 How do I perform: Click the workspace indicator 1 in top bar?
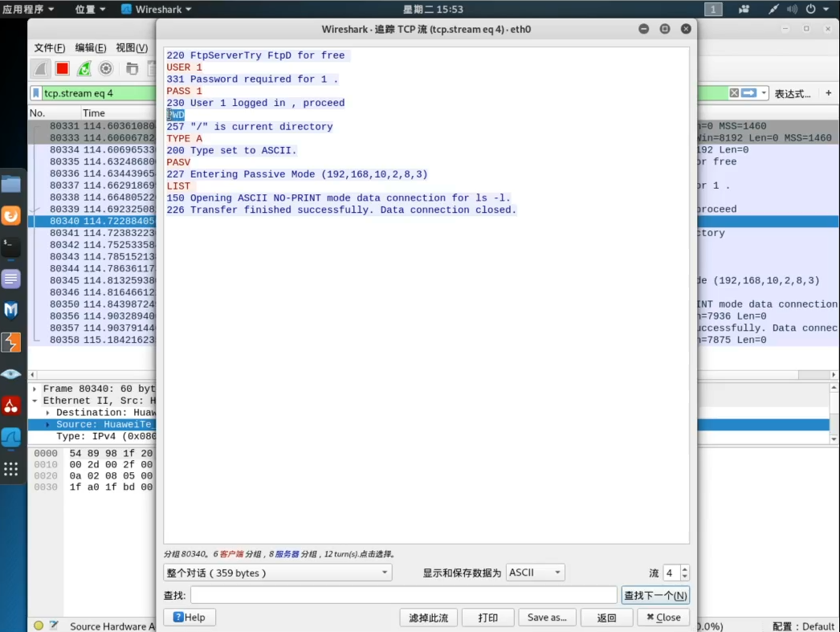tap(713, 9)
